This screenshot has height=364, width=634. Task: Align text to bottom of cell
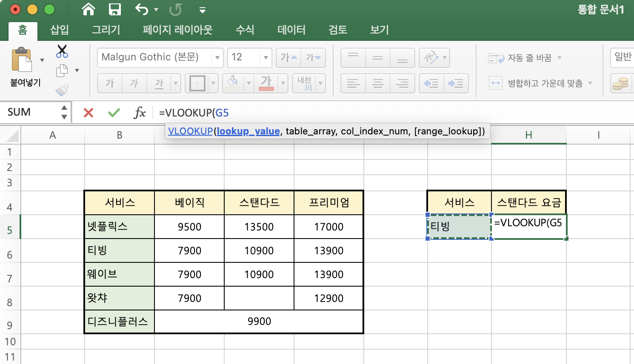(402, 58)
